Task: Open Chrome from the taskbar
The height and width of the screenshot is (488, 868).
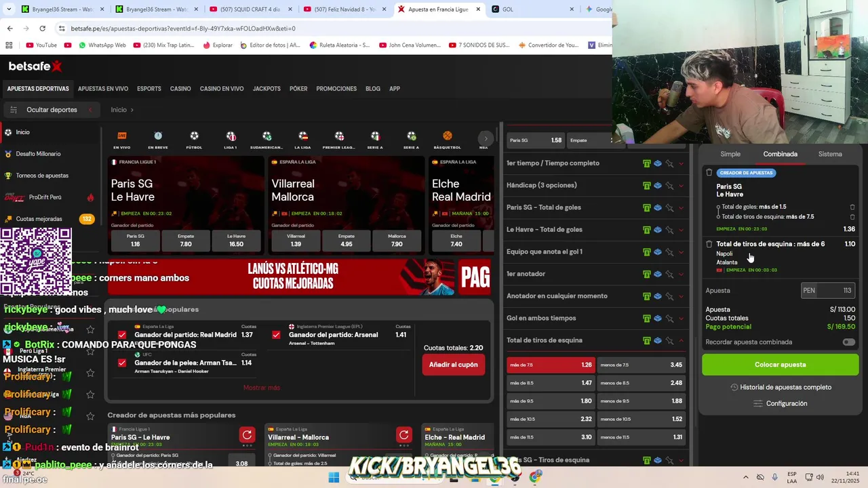Action: (x=535, y=477)
